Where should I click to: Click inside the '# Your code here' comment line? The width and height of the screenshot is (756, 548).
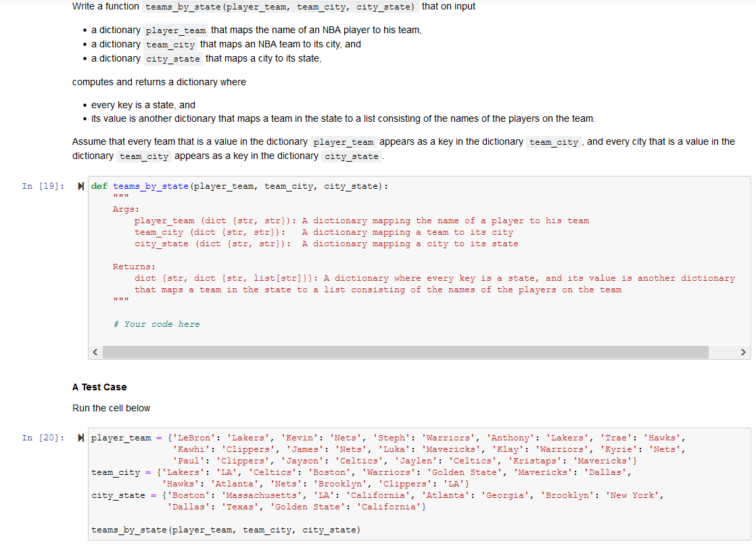pyautogui.click(x=159, y=323)
